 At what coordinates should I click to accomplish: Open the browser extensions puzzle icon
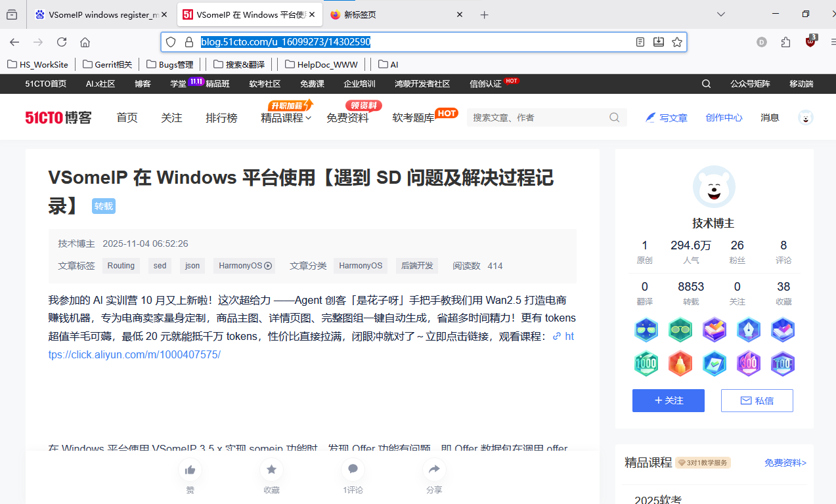[x=785, y=42]
